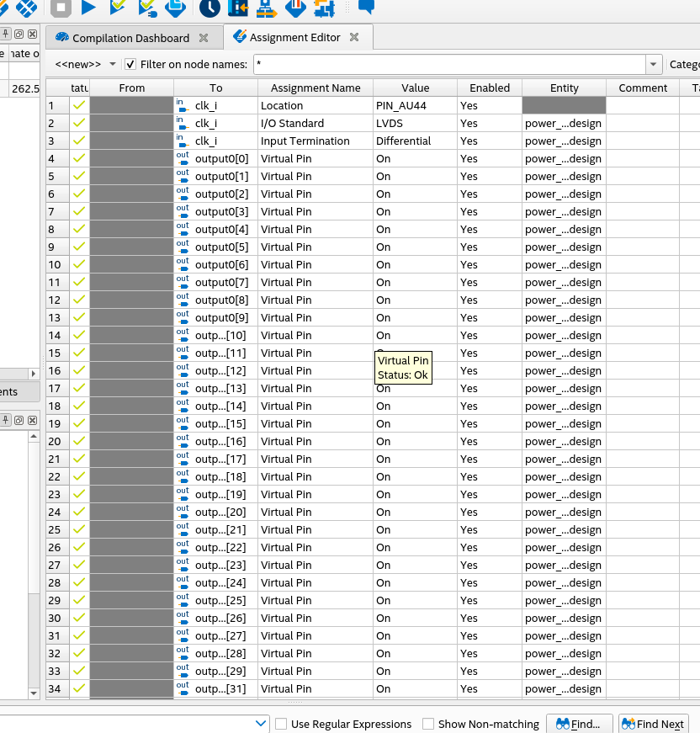
Task: Switch to the Compilation Dashboard tab
Action: 130,38
